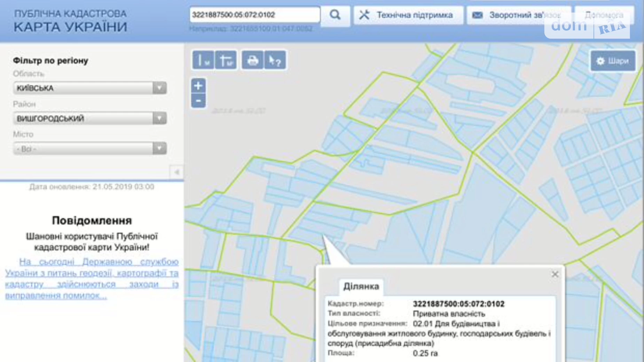The image size is (644, 362).
Task: Open Зворотний зв'язок feedback
Action: click(519, 15)
